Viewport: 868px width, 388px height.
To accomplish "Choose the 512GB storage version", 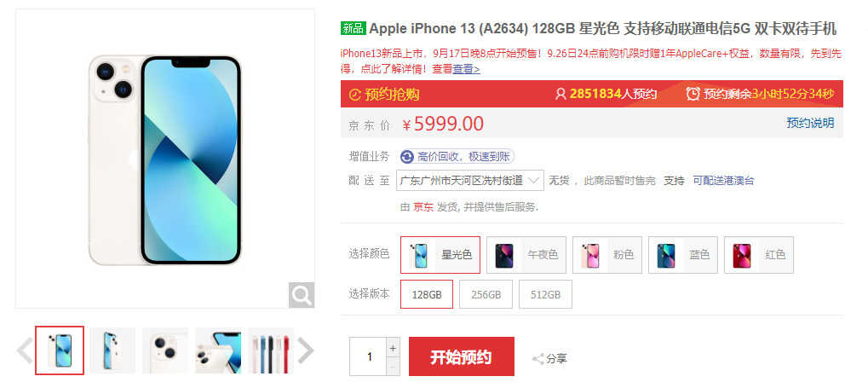I will coord(545,294).
